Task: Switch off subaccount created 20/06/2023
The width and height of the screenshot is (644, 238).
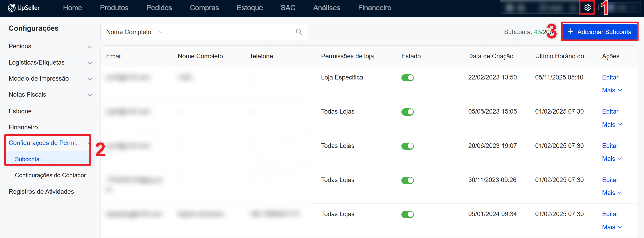Action: point(407,146)
